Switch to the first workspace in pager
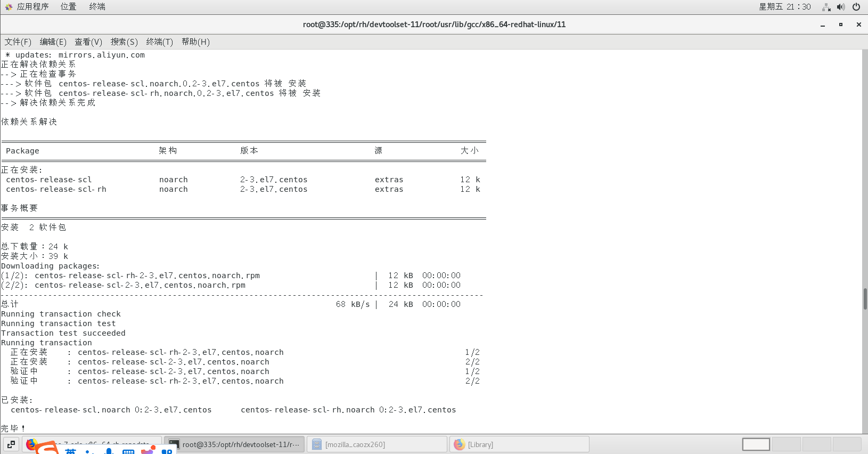 (756, 444)
